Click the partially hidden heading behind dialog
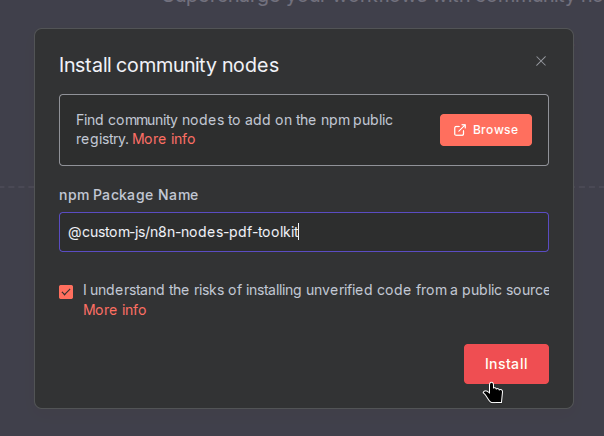Viewport: 604px width, 436px height. click(x=380, y=4)
